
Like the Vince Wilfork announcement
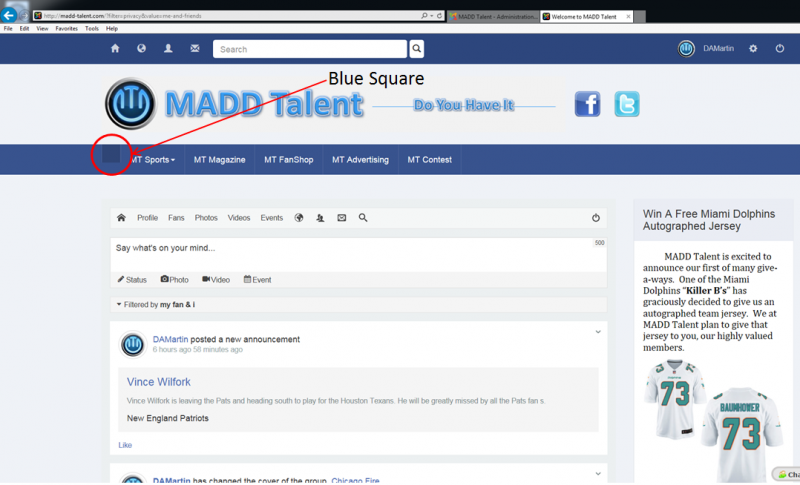tap(125, 445)
